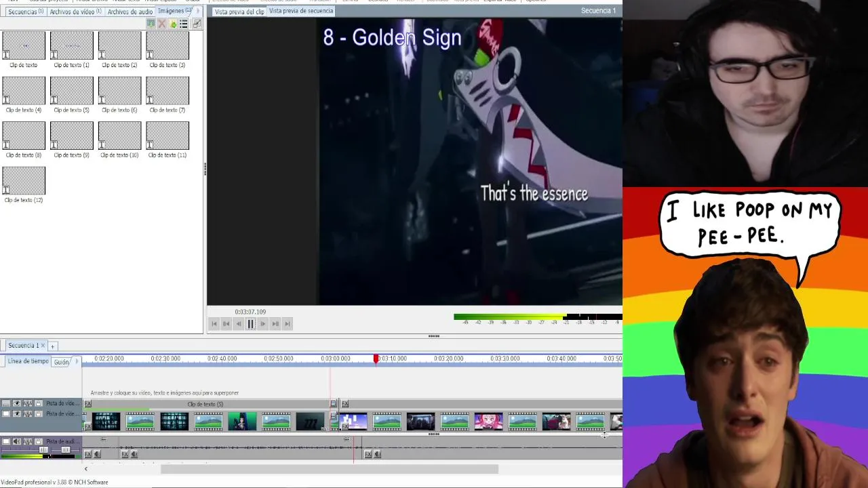Add a new sequence with plus button
The height and width of the screenshot is (488, 868).
pyautogui.click(x=52, y=346)
